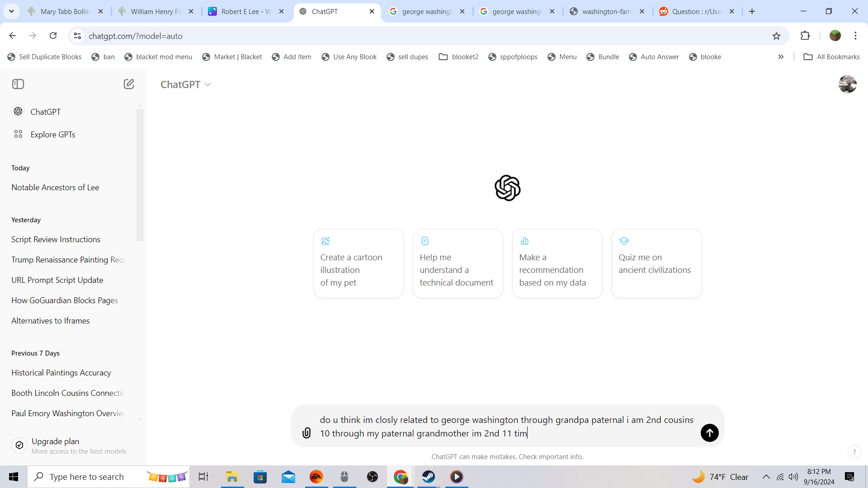Switch to the washington-family tab
868x488 pixels.
coord(607,12)
